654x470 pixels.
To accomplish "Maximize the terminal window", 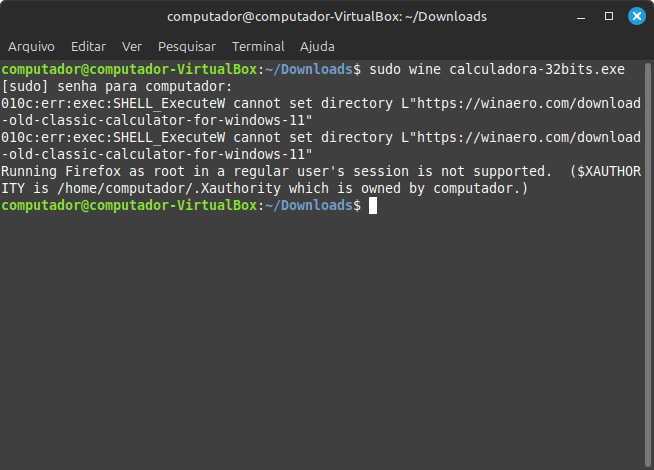I will 608,16.
